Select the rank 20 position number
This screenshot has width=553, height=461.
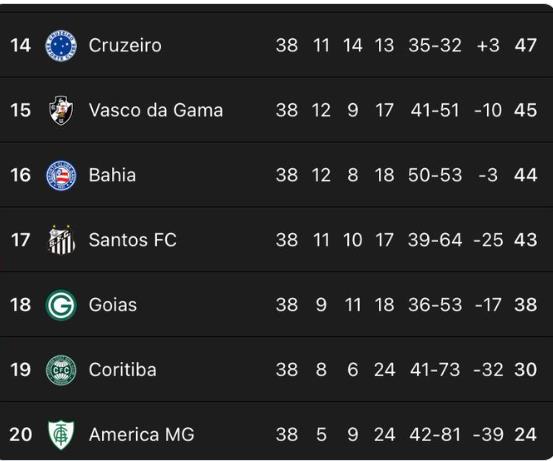click(x=20, y=435)
